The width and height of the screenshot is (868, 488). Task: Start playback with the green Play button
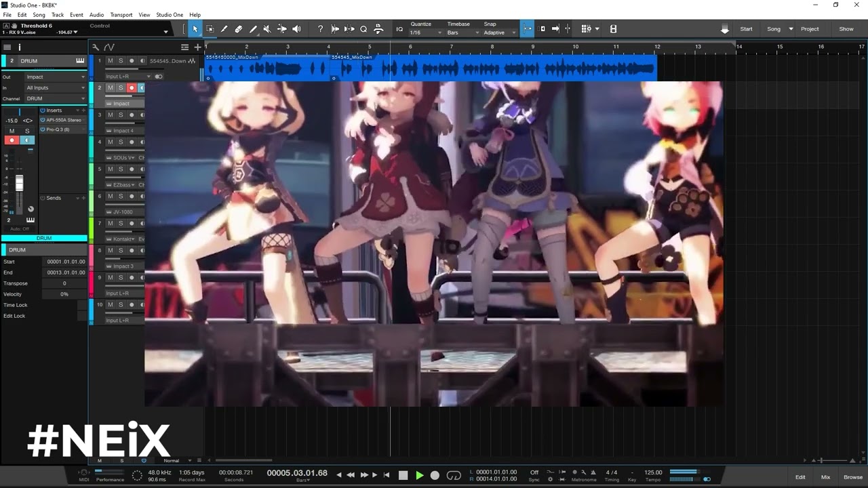[419, 475]
